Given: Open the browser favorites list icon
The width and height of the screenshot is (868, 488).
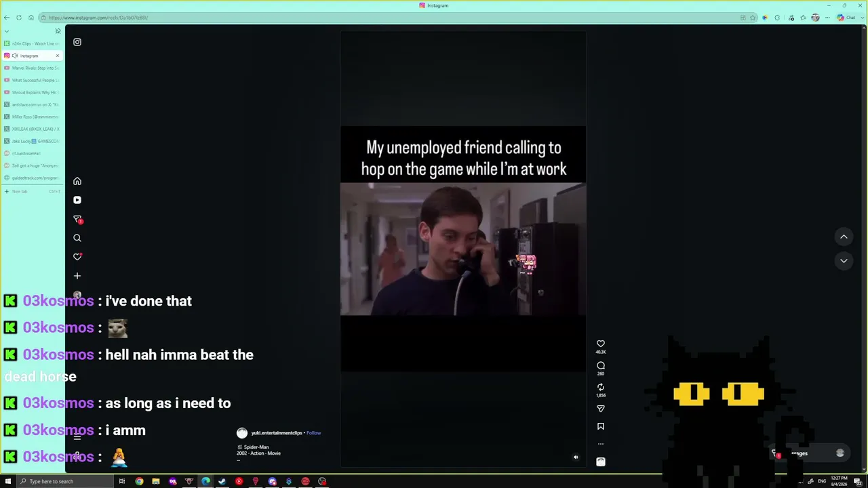Looking at the screenshot, I should click(x=803, y=18).
